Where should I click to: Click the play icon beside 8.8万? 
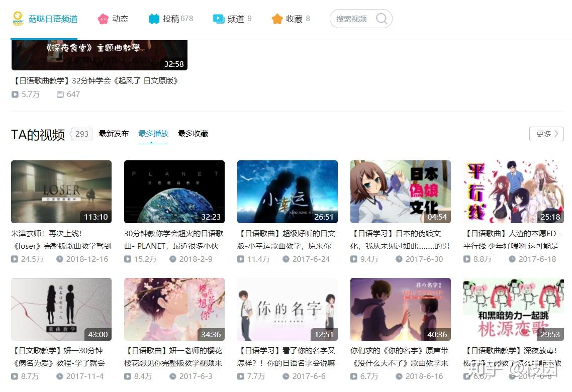point(466,259)
